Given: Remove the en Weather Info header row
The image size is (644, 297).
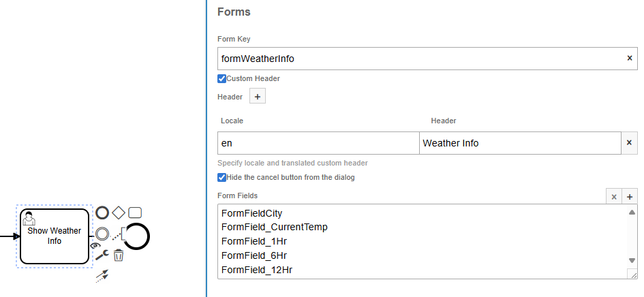Looking at the screenshot, I should (x=629, y=143).
